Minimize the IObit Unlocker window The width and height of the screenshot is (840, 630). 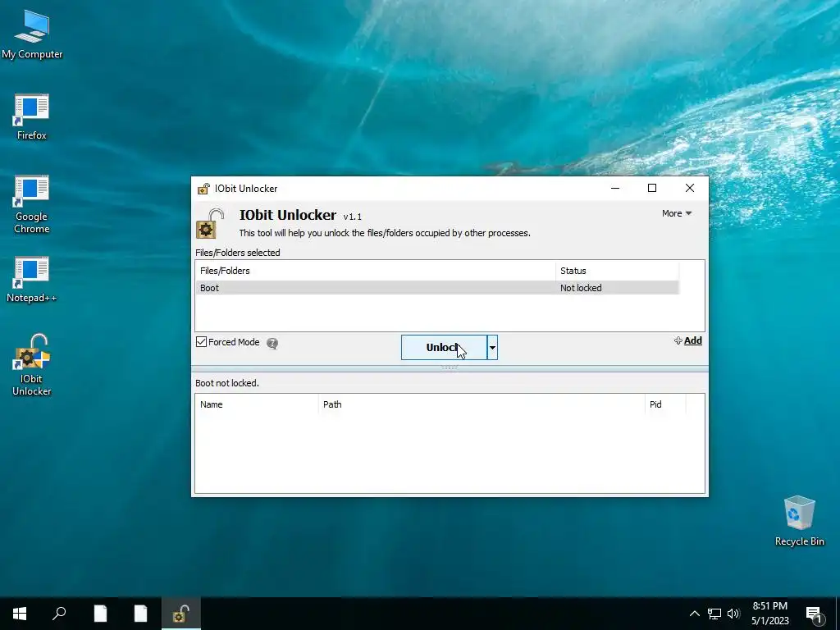(615, 188)
